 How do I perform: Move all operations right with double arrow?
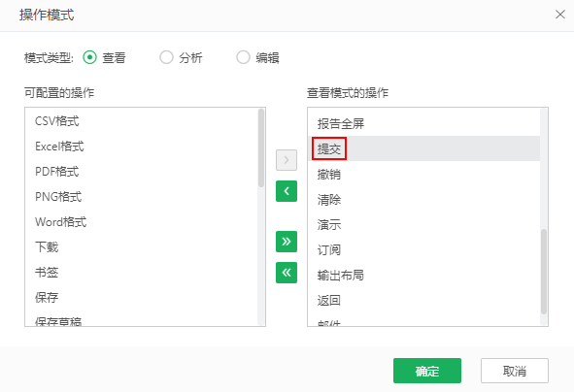click(287, 242)
